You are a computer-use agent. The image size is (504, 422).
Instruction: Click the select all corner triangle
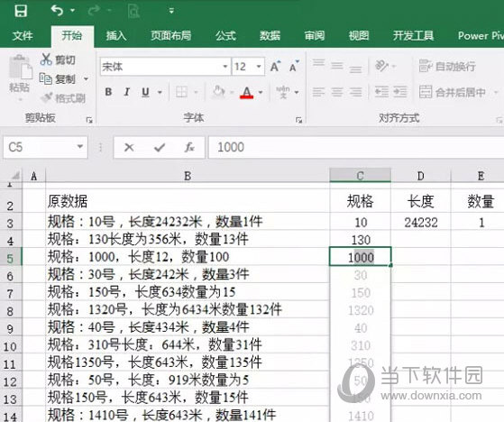click(x=14, y=176)
